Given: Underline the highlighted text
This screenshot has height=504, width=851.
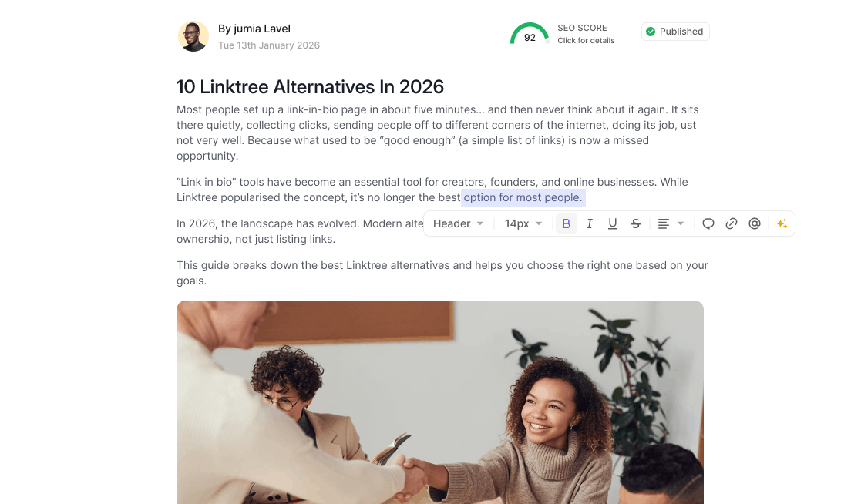Looking at the screenshot, I should 613,223.
